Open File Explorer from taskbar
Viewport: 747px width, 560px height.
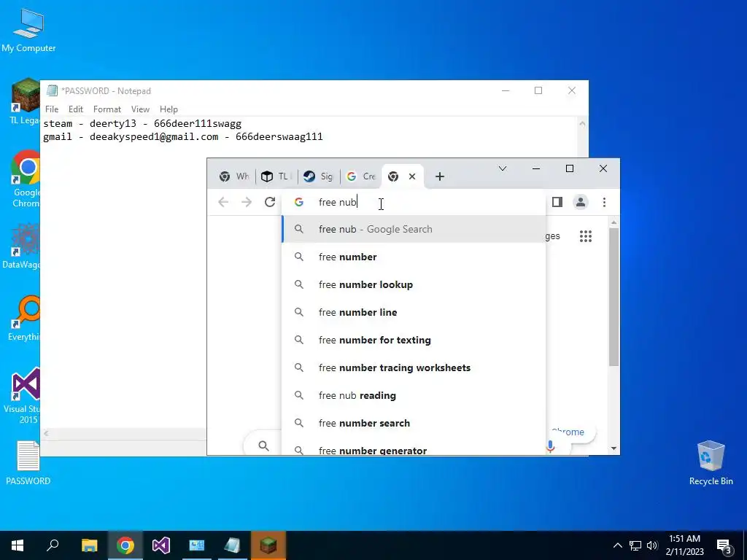89,545
